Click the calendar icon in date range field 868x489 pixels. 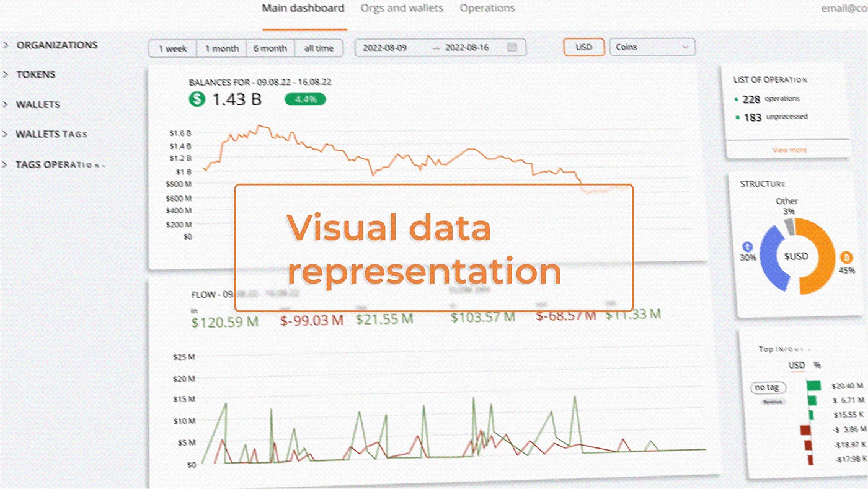click(x=511, y=47)
